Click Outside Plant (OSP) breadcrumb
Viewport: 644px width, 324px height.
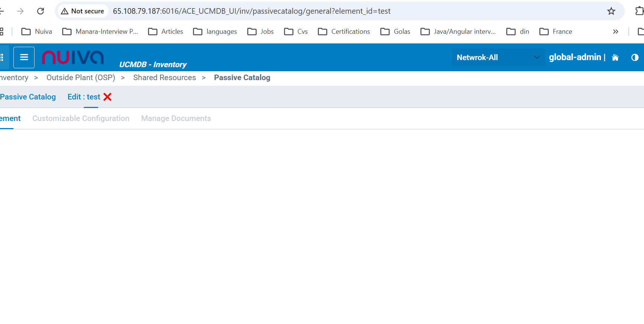point(81,78)
